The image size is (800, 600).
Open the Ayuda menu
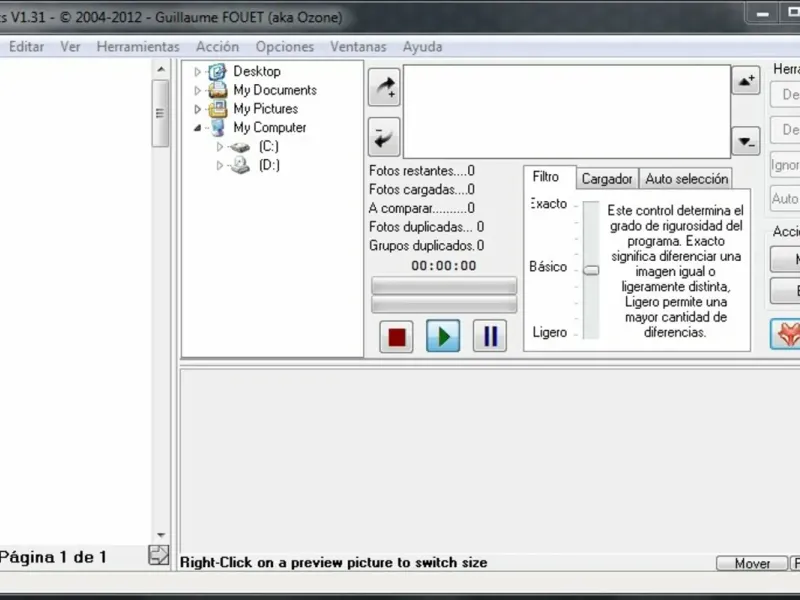tap(422, 47)
